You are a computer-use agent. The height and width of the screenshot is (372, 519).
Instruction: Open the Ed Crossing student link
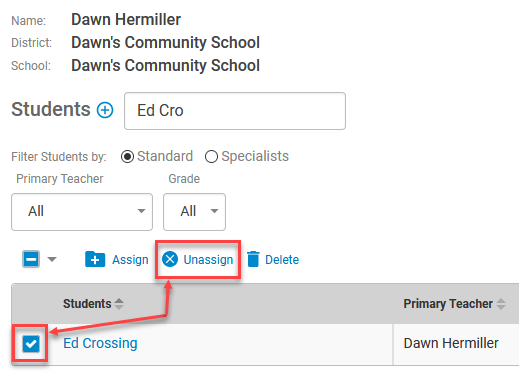click(100, 343)
